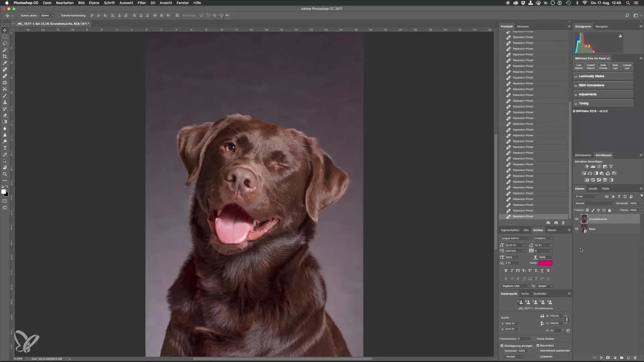The image size is (644, 362).
Task: Add layer mask to current layer
Action: (608, 358)
